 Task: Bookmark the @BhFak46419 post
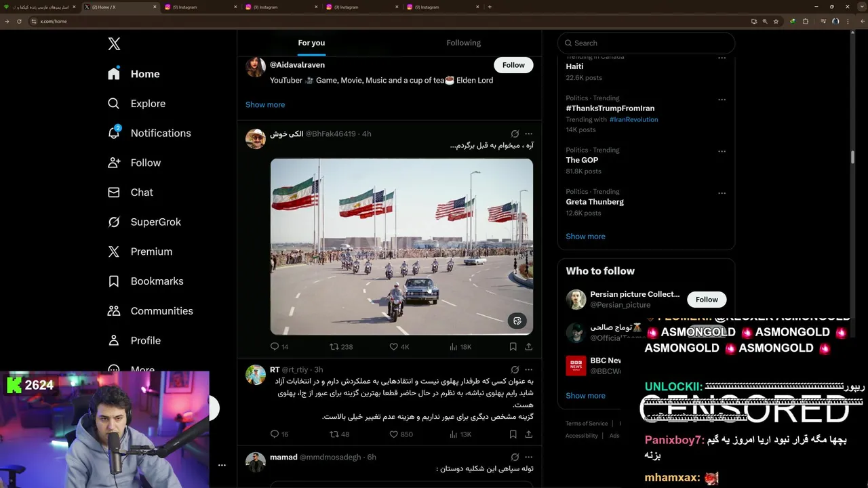click(513, 346)
